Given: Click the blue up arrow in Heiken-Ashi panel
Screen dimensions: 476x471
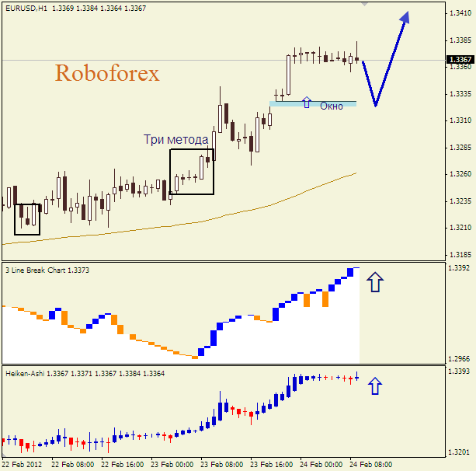Looking at the screenshot, I should click(x=375, y=385).
